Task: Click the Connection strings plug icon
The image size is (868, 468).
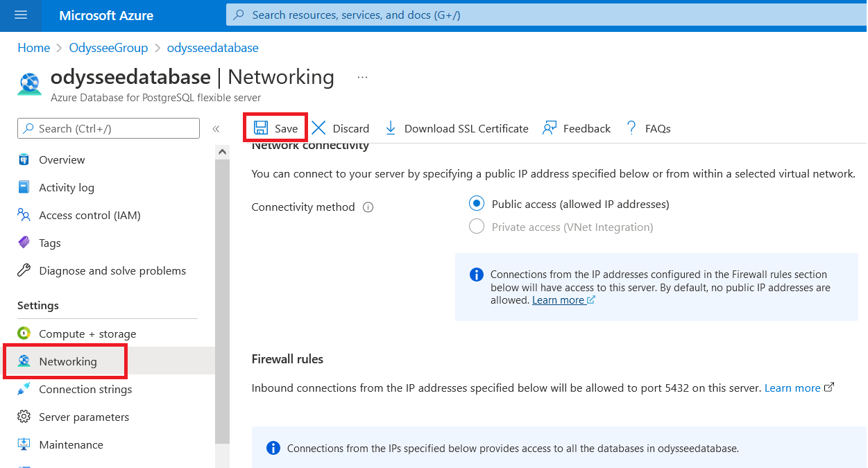Action: (x=24, y=389)
